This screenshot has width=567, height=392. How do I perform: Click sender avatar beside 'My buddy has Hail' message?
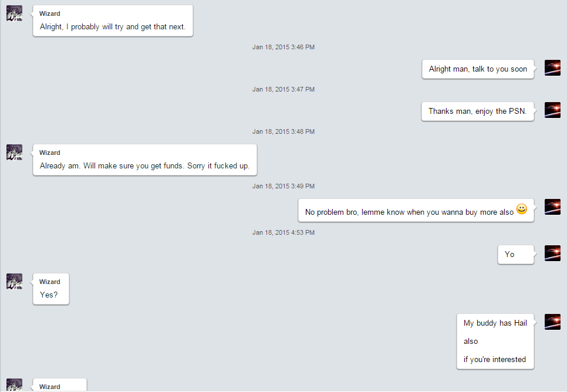[552, 322]
